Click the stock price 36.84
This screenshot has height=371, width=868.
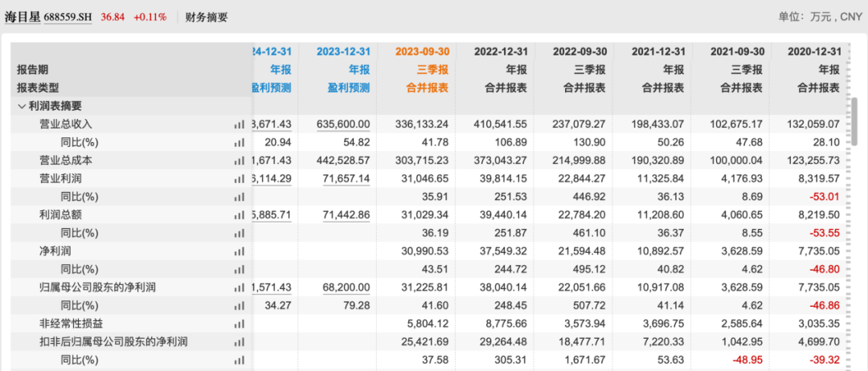[112, 17]
